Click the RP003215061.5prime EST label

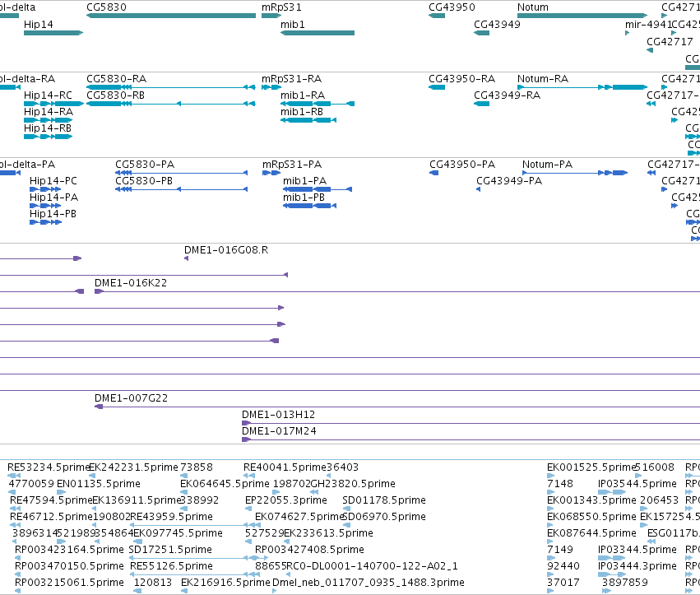coord(69,583)
